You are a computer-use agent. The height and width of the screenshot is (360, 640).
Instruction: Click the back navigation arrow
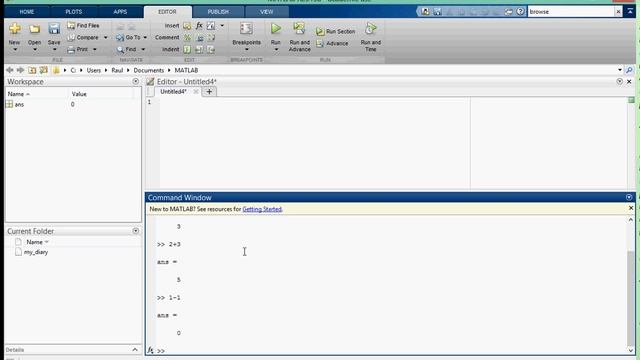tap(10, 70)
